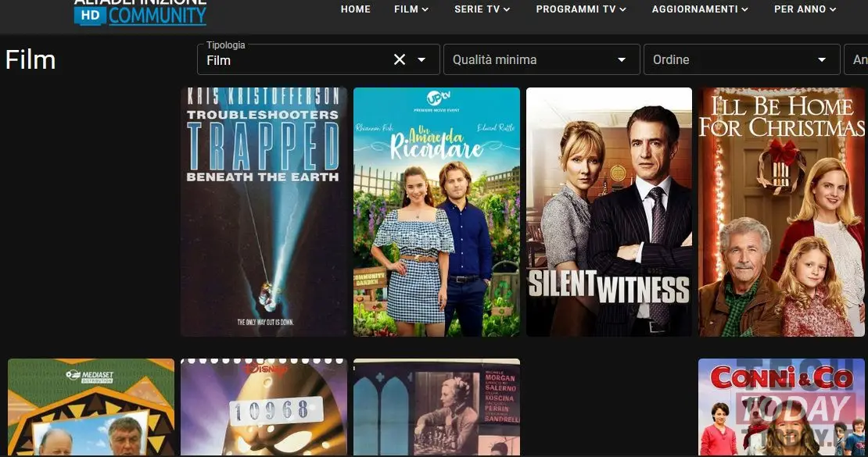Image resolution: width=868 pixels, height=457 pixels.
Task: Expand the AGGIORNAMENTI menu
Action: point(700,9)
